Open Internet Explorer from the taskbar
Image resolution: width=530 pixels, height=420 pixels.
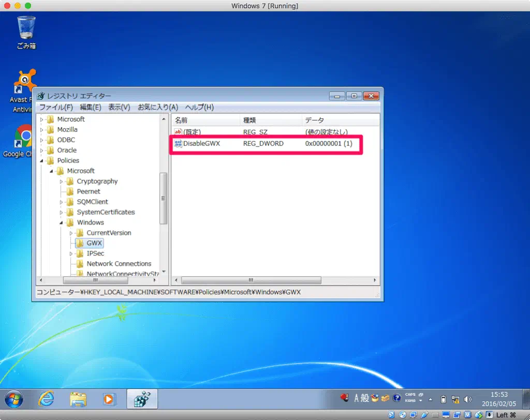(x=47, y=399)
